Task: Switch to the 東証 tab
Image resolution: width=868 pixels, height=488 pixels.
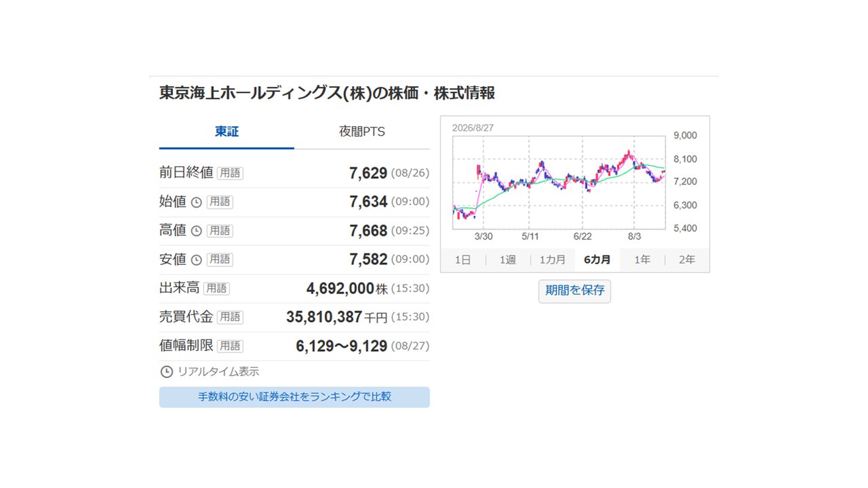Action: tap(226, 131)
